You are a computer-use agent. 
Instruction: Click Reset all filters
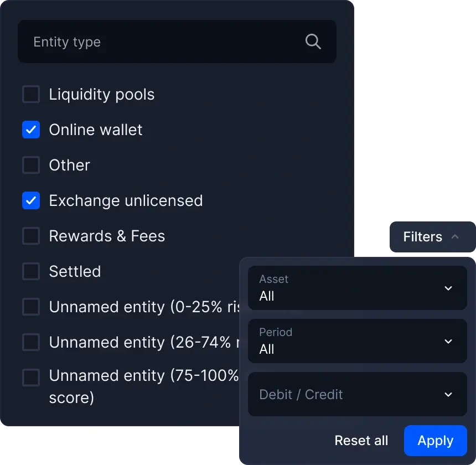[361, 441]
